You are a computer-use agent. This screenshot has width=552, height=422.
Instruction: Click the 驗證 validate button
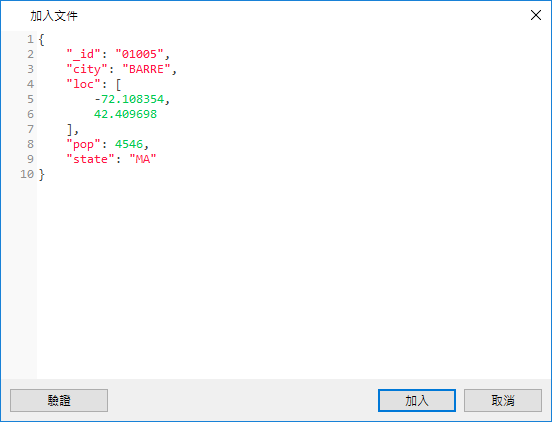59,400
